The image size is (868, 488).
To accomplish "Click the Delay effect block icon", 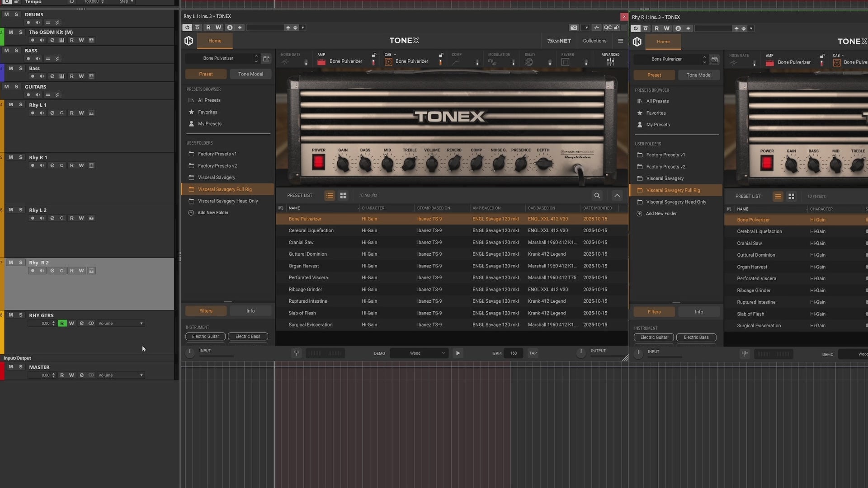I will (x=529, y=62).
